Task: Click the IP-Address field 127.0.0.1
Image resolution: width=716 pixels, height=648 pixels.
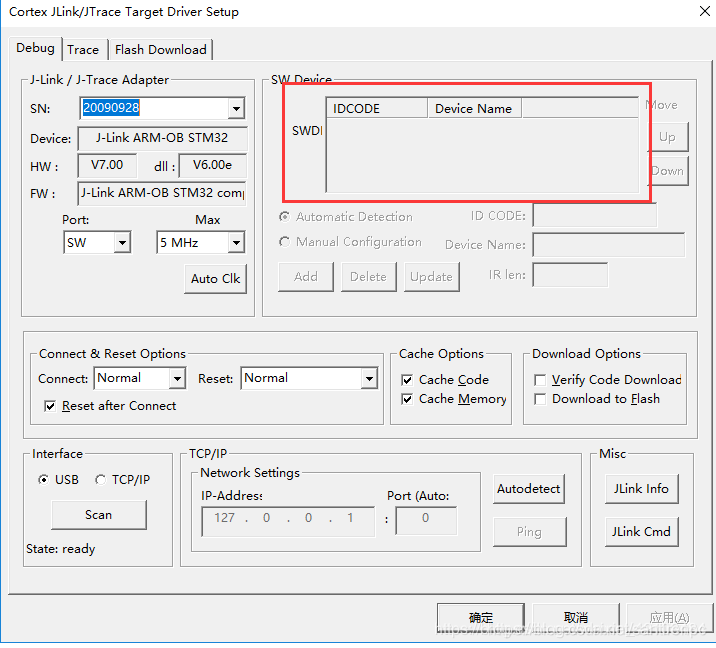Action: tap(288, 521)
